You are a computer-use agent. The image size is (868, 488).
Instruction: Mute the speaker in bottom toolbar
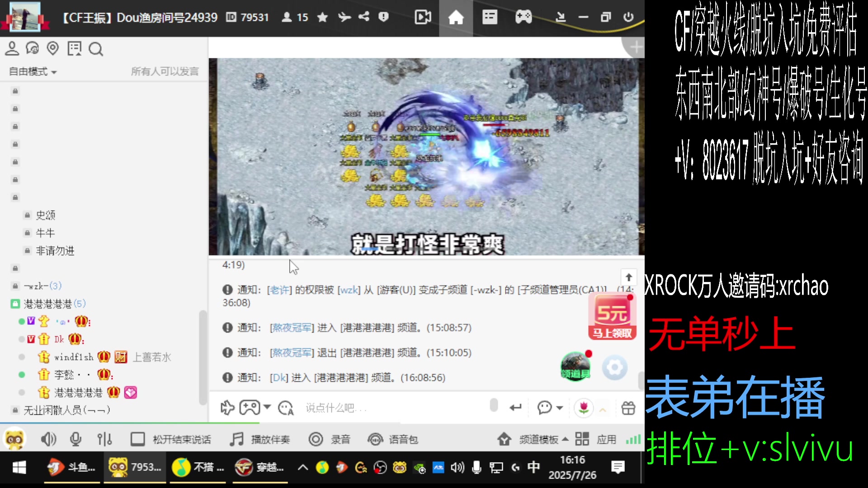coord(48,439)
